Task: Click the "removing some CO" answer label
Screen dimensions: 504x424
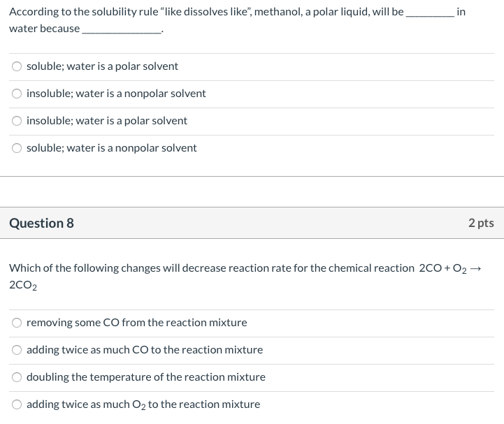Action: [x=137, y=323]
